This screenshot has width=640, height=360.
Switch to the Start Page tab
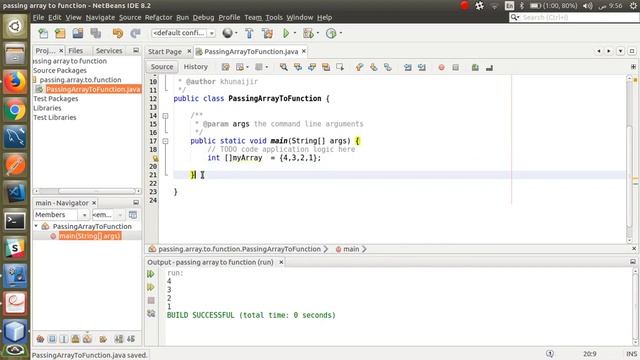click(x=165, y=51)
